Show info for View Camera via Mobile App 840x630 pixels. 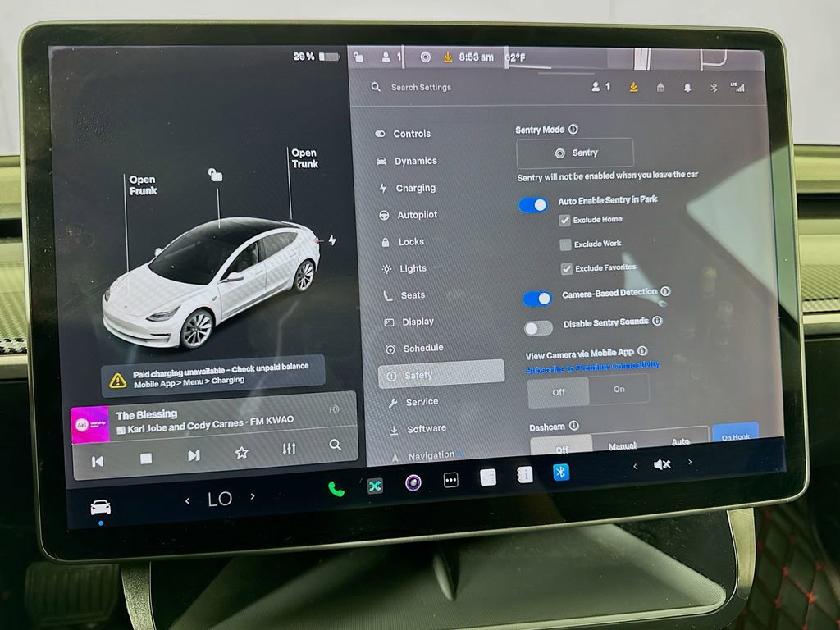[642, 351]
